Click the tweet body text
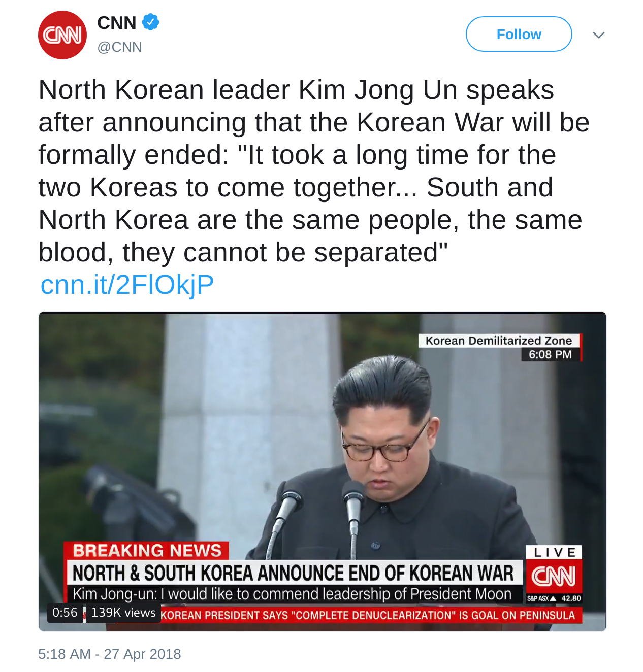643x672 pixels. (x=314, y=171)
